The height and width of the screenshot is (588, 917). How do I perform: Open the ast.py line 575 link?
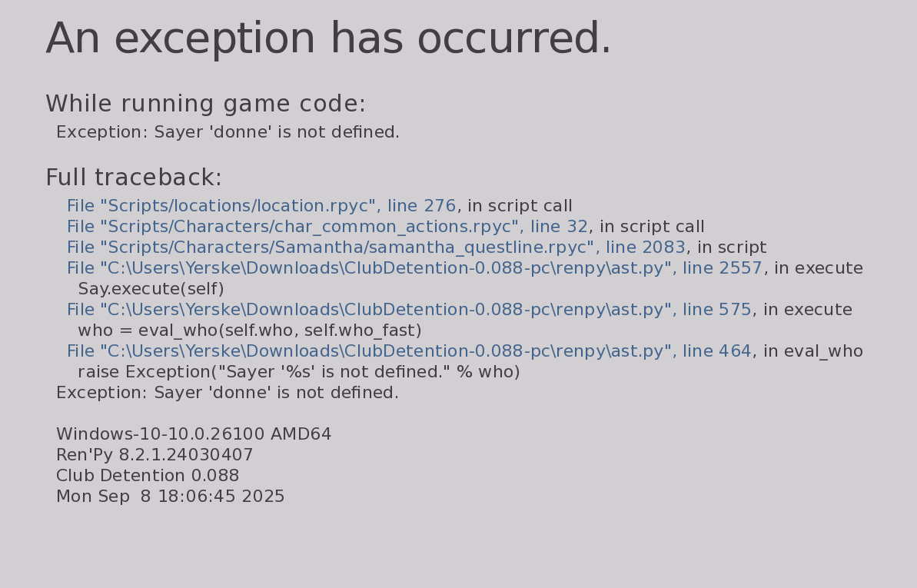click(x=409, y=310)
